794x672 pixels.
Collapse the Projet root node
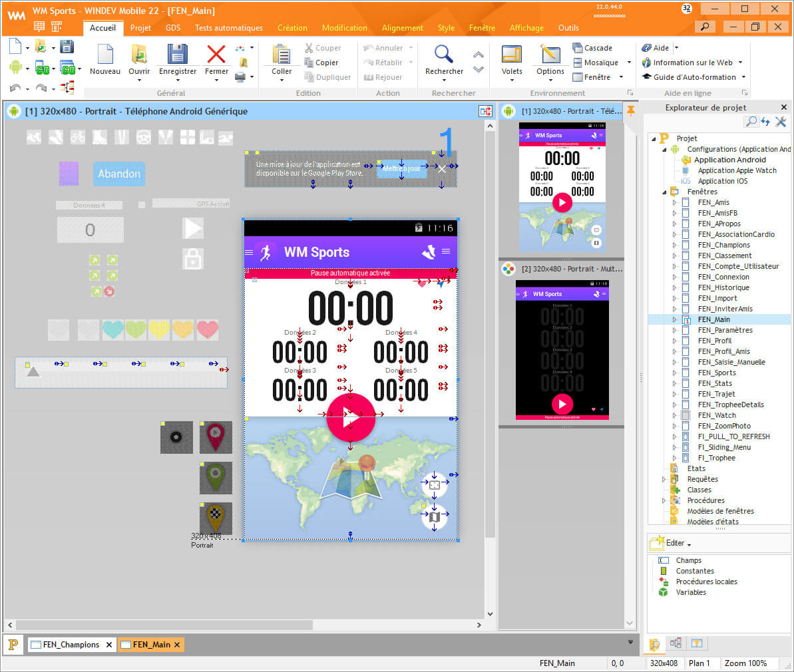653,139
